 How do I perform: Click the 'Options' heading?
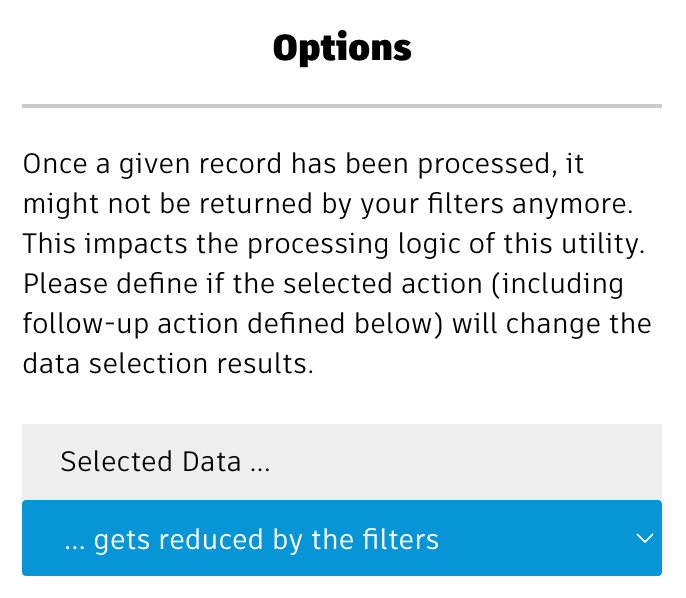click(342, 48)
